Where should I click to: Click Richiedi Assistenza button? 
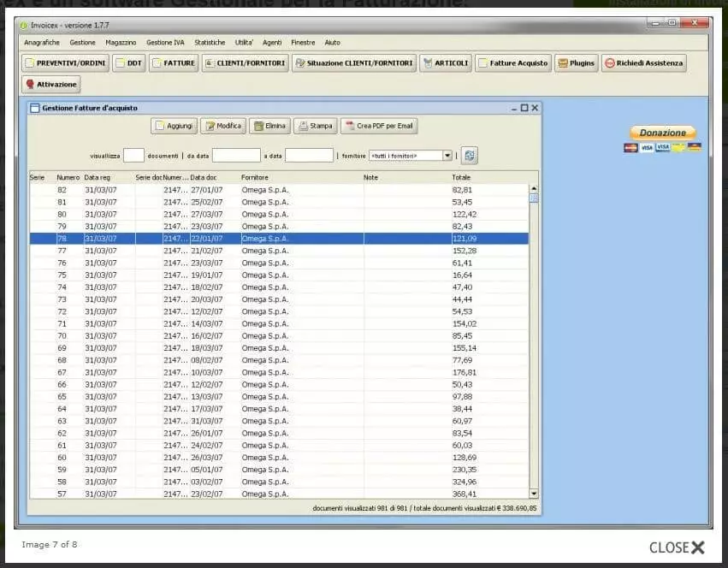point(643,63)
